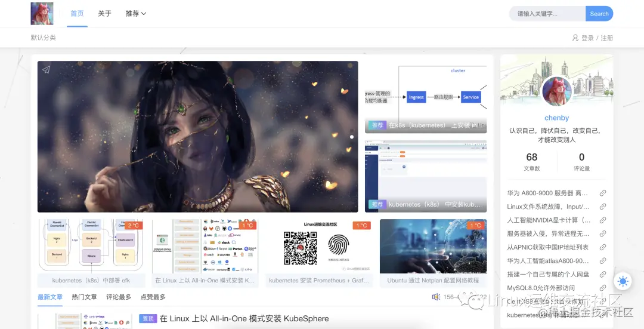The width and height of the screenshot is (644, 329).
Task: Open sidebar post 华为人工智能atlasA800-90...
Action: (548, 261)
